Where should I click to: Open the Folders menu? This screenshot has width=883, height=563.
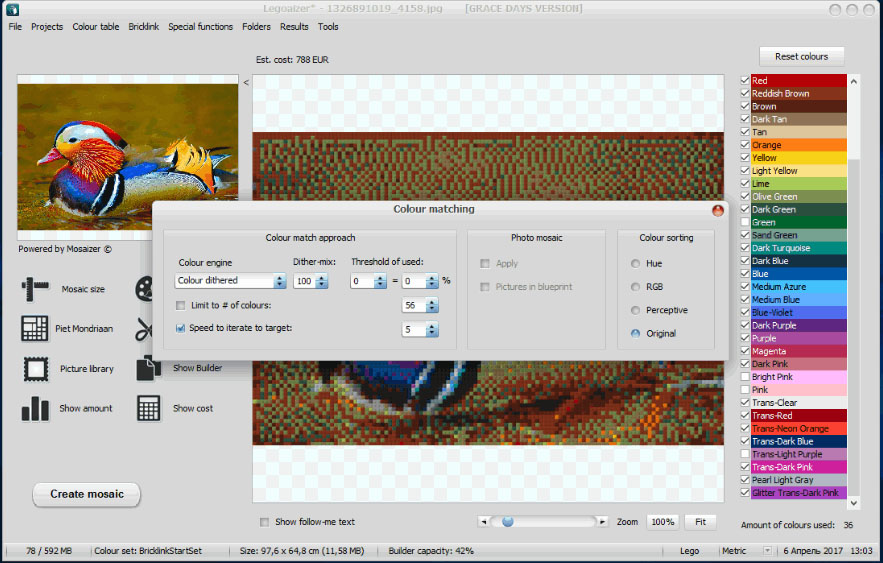256,26
